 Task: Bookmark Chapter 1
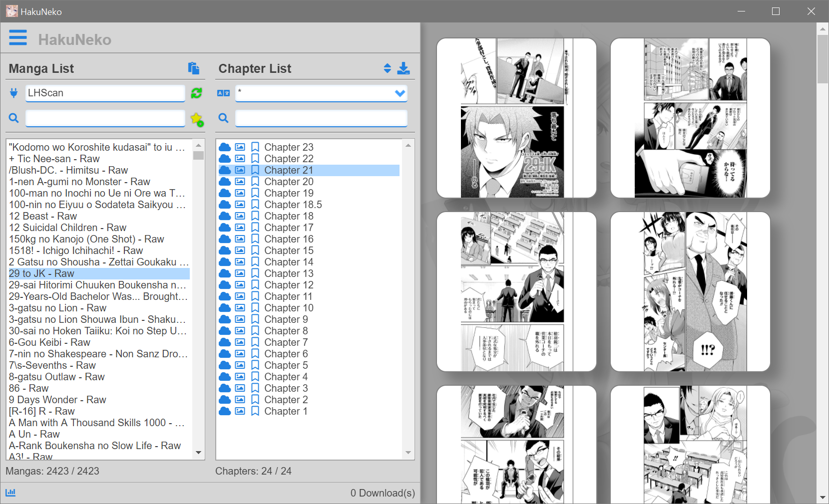pyautogui.click(x=256, y=411)
